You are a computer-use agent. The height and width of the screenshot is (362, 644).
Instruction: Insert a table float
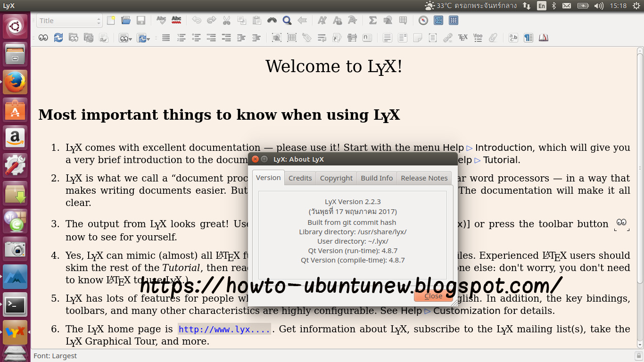[x=292, y=38]
